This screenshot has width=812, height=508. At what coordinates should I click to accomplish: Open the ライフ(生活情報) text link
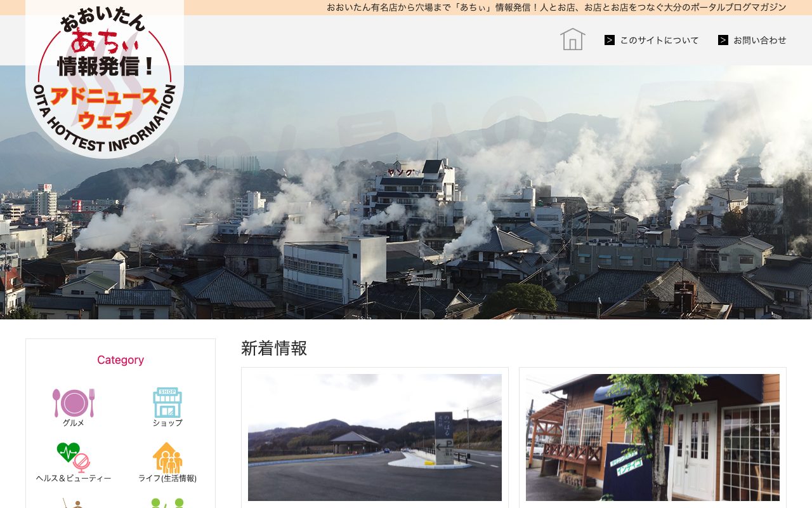click(167, 478)
